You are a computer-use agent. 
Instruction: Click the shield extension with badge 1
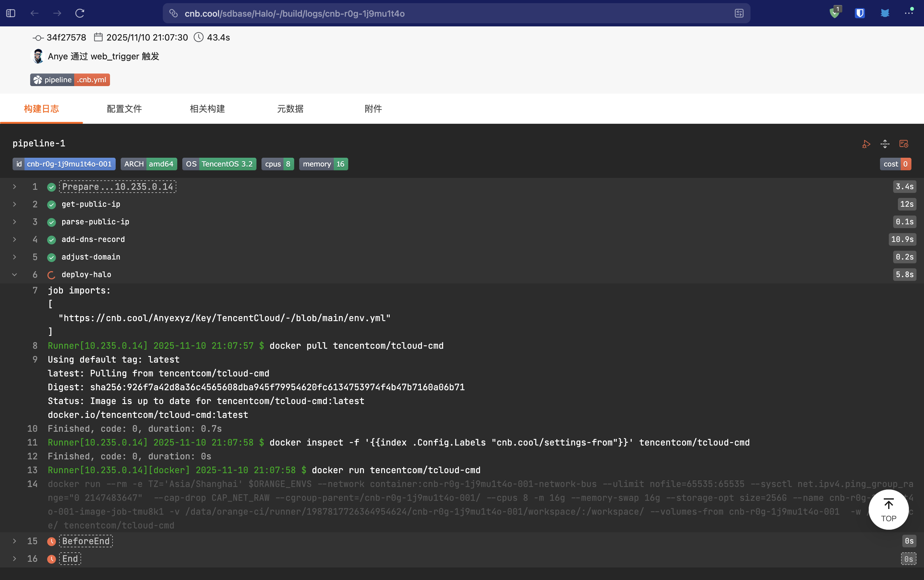pos(835,14)
